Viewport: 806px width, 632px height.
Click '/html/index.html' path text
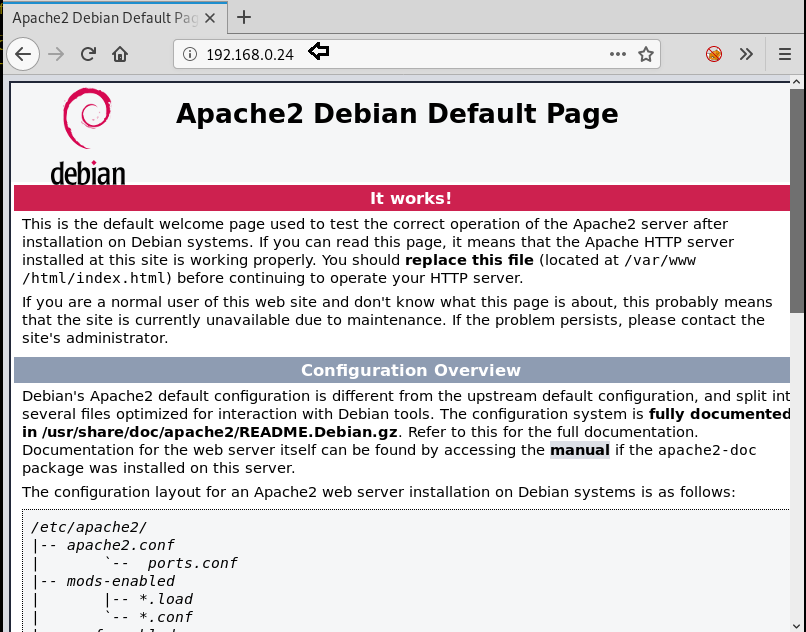(95, 278)
